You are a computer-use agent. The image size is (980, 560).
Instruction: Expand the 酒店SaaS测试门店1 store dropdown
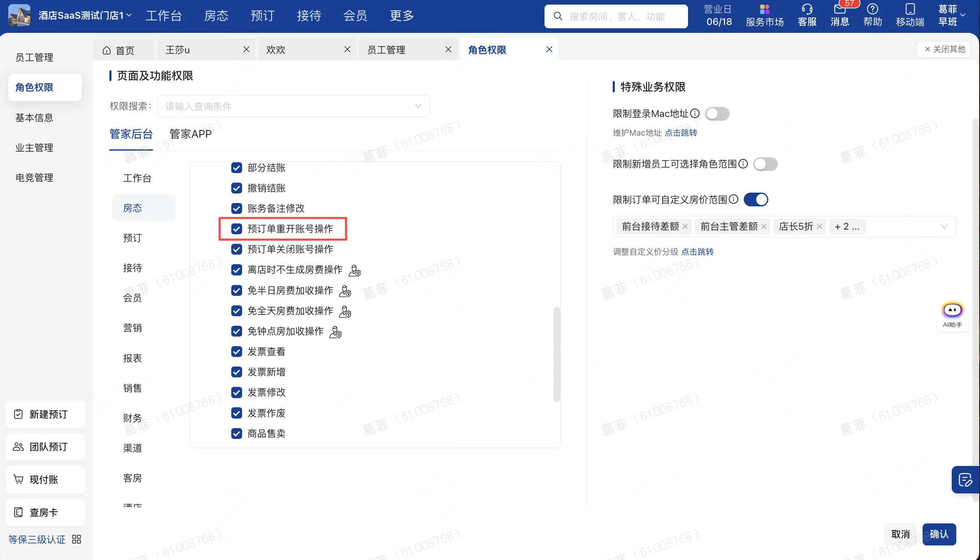coord(85,15)
